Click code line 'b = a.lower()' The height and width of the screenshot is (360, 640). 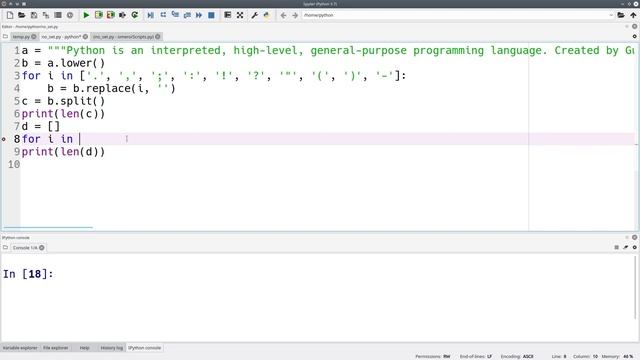click(63, 63)
